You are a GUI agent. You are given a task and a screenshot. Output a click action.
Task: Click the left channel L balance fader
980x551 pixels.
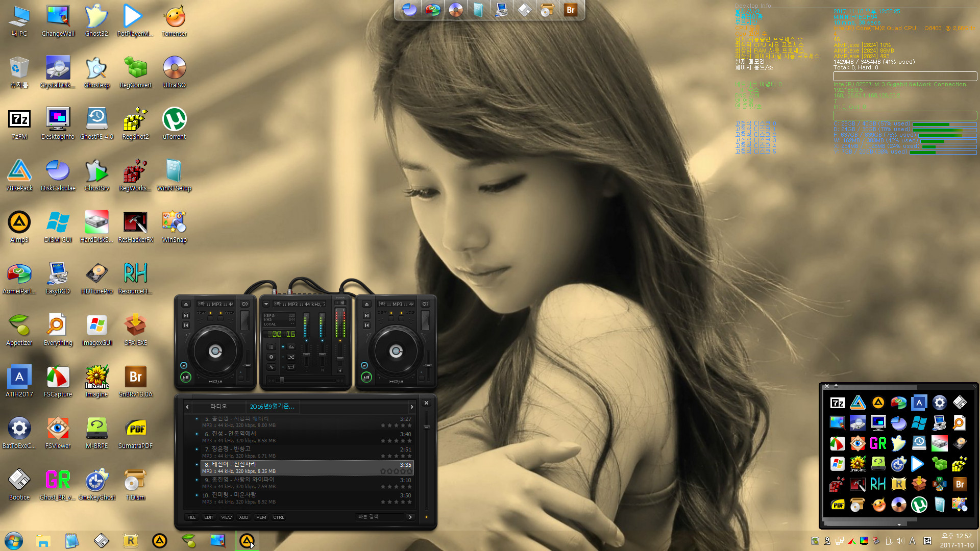(306, 355)
